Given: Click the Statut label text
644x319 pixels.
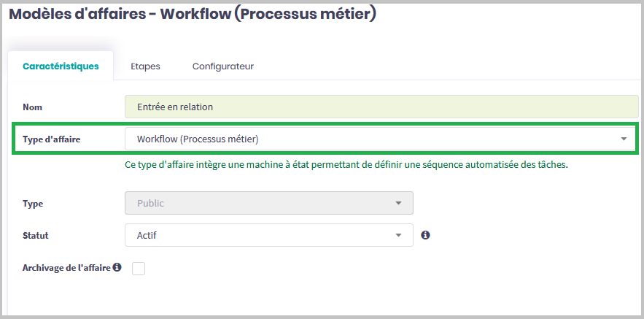Looking at the screenshot, I should pos(36,236).
